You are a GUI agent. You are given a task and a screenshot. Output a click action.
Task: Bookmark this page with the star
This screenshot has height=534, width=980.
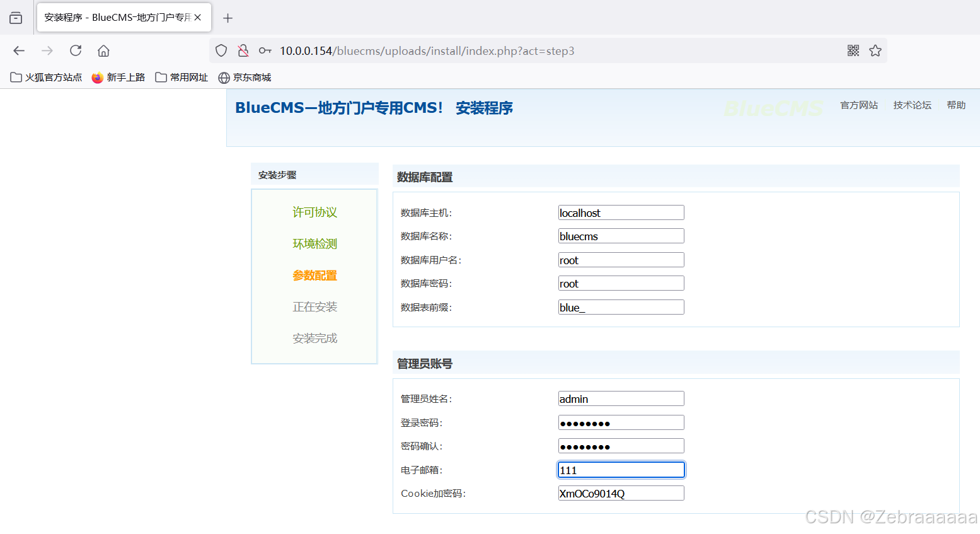[x=875, y=51]
